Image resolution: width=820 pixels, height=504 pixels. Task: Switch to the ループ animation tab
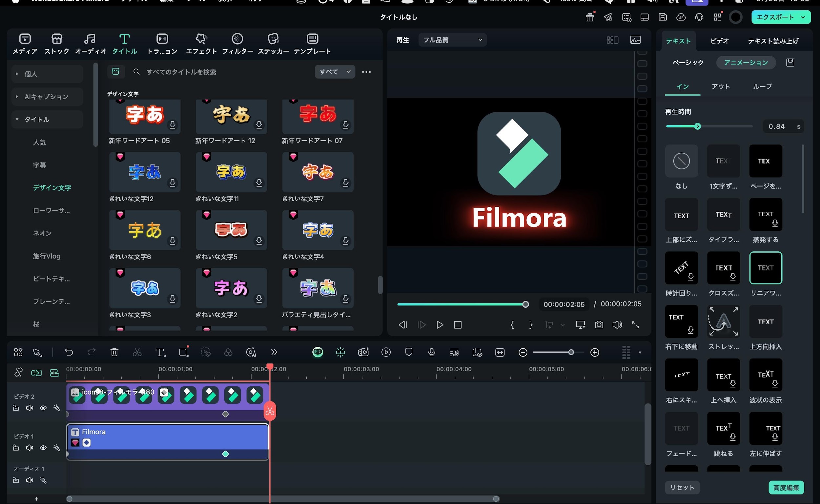click(x=762, y=87)
